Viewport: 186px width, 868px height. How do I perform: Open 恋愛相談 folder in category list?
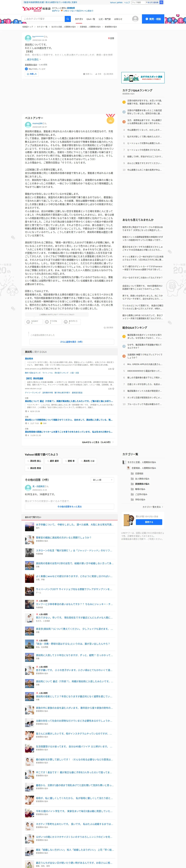coord(137,473)
